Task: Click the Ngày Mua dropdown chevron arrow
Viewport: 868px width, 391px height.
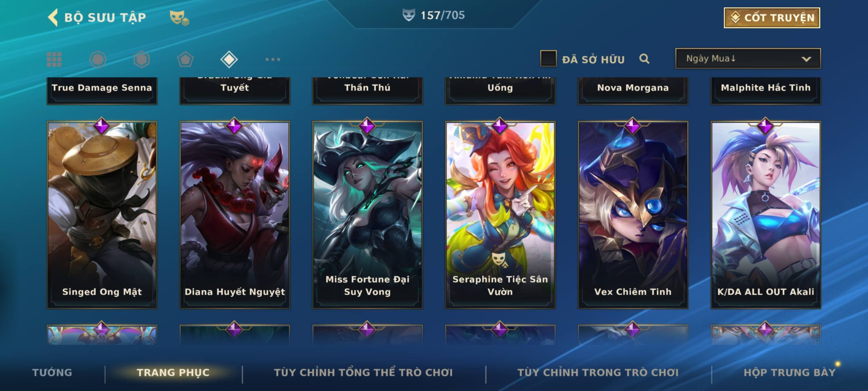Action: pyautogui.click(x=806, y=59)
